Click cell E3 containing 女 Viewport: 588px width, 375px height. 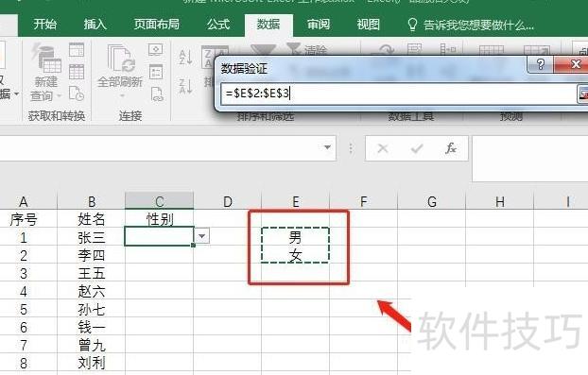(x=296, y=255)
